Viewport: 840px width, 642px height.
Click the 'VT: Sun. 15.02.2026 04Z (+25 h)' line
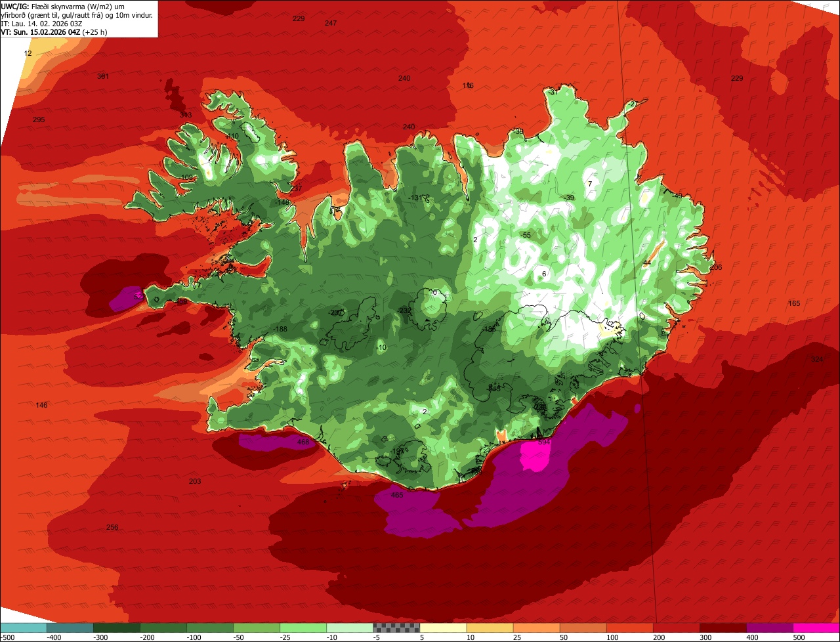(54, 32)
